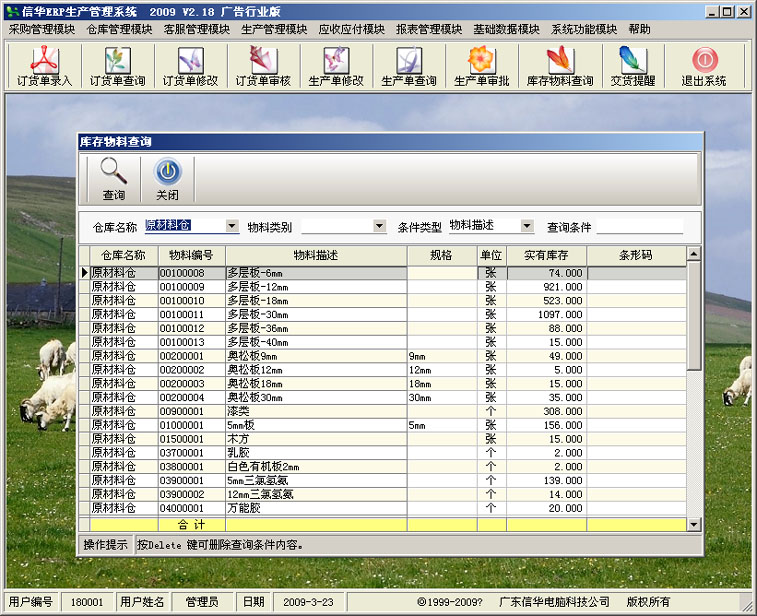Open 生产管理模块 menu
Viewport: 757px width, 616px height.
tap(274, 29)
